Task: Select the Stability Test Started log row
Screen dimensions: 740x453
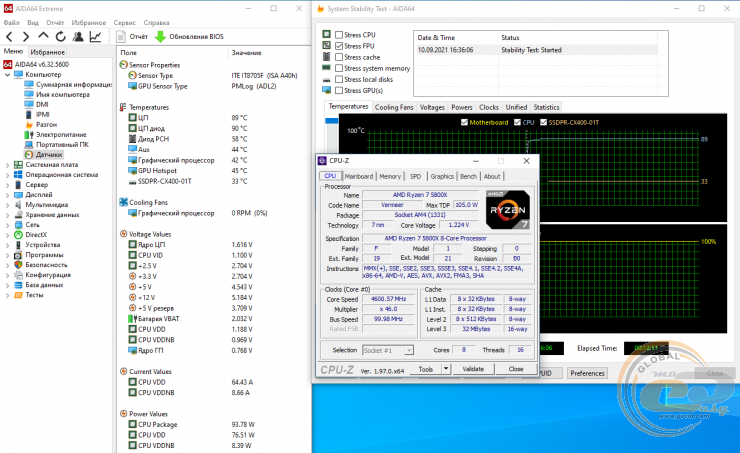Action: coord(536,50)
